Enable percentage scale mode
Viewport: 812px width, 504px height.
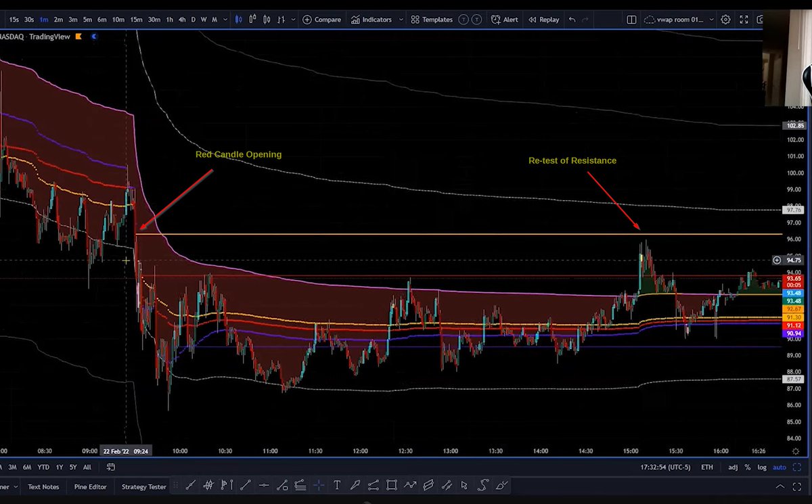747,467
